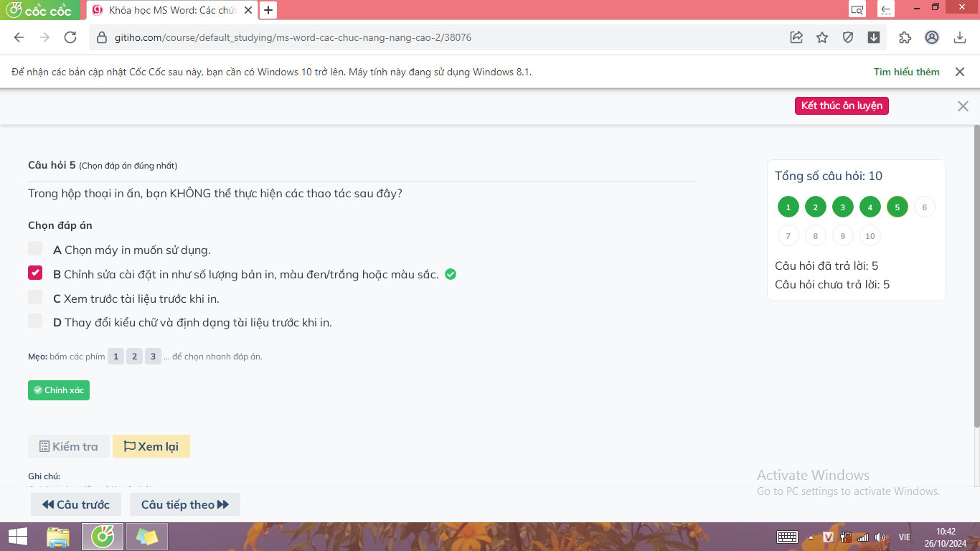Close the practice session with the X icon
The height and width of the screenshot is (551, 980).
[963, 106]
